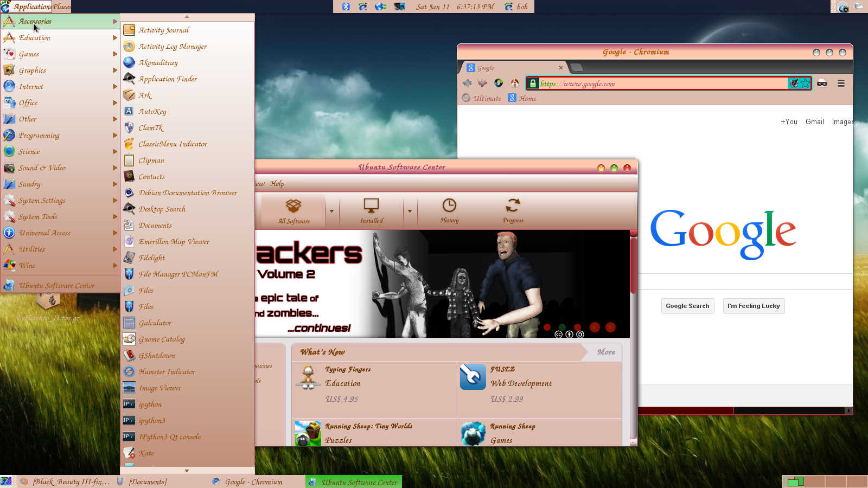Expand the Programming submenu
Image resolution: width=868 pixels, height=488 pixels.
click(60, 136)
